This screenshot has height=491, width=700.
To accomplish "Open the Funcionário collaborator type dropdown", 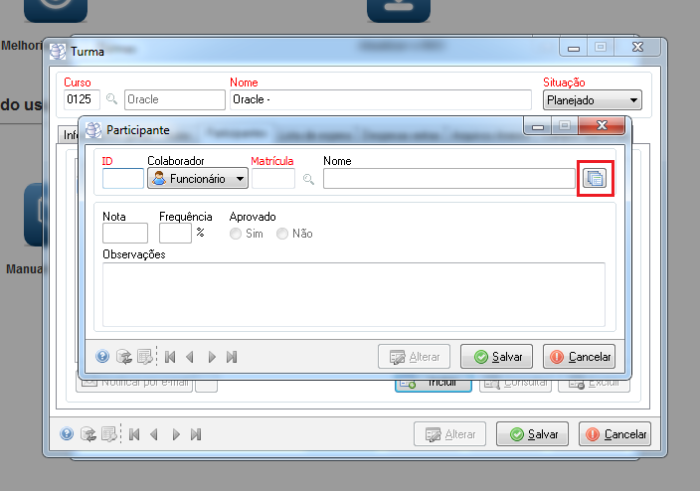I will [197, 179].
